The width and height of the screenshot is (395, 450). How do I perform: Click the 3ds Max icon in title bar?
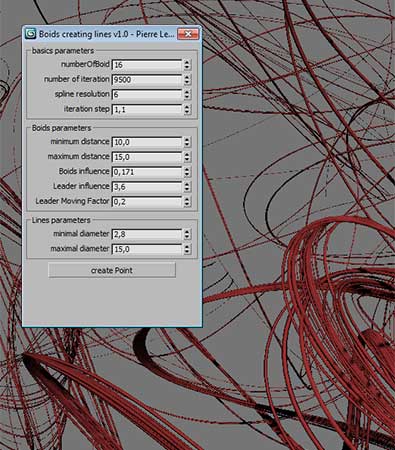[x=31, y=34]
